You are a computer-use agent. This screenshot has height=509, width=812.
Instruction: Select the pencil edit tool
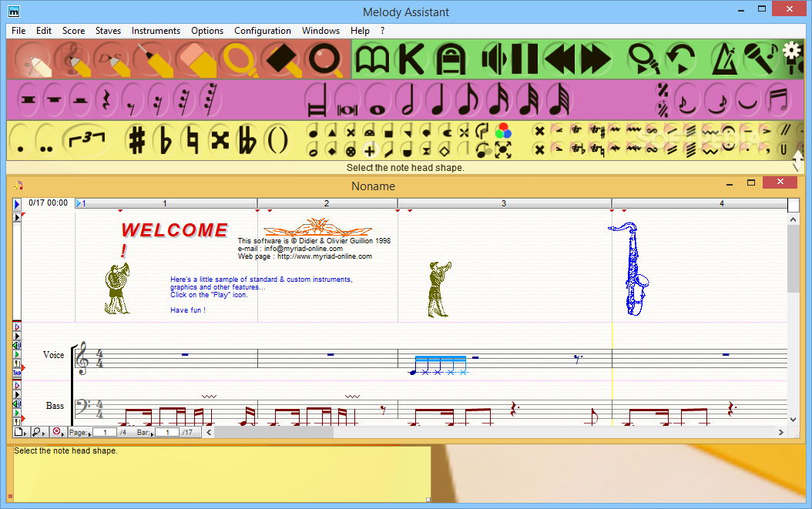pyautogui.click(x=34, y=60)
